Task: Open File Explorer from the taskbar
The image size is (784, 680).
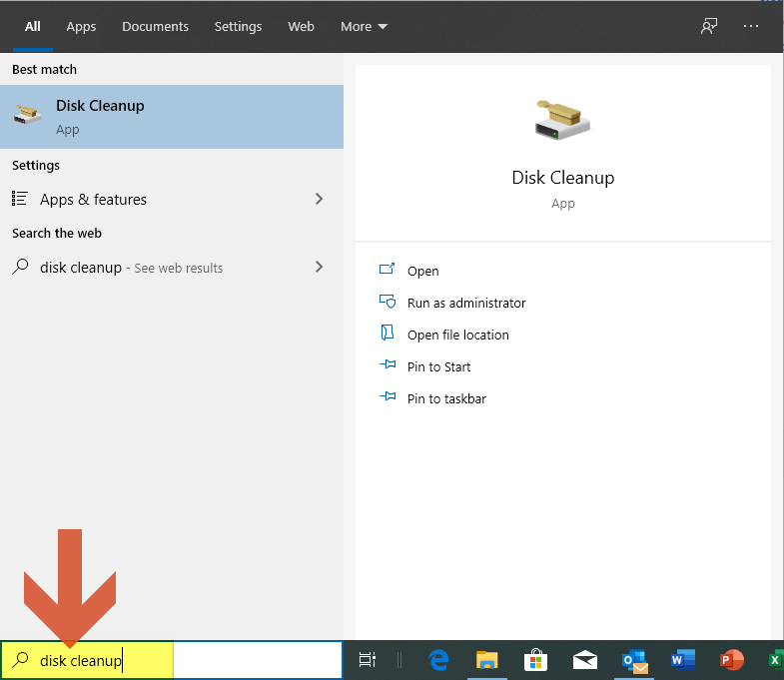Action: tap(487, 660)
